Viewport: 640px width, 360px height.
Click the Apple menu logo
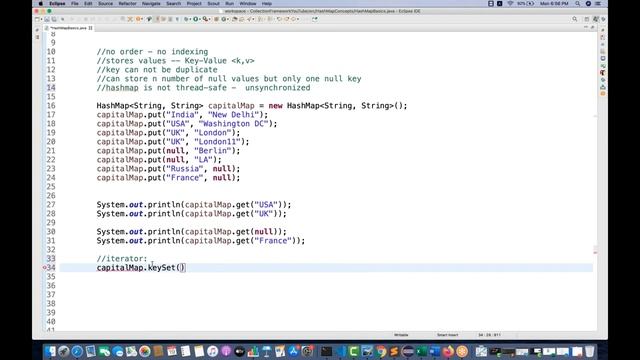[40, 4]
